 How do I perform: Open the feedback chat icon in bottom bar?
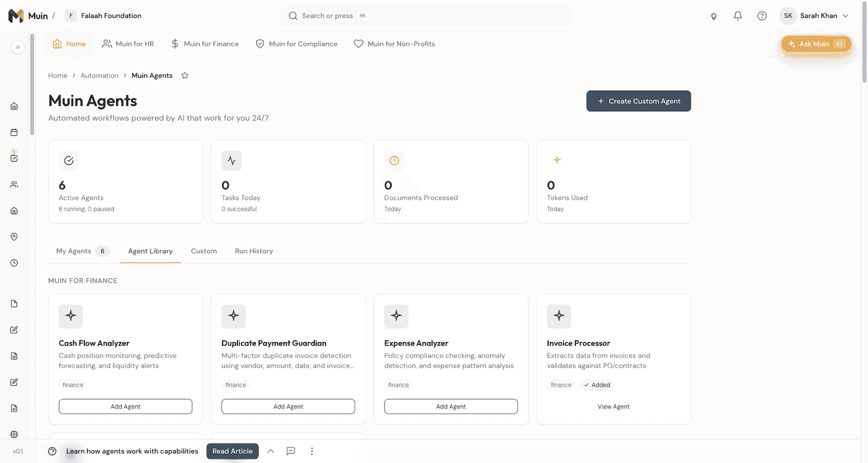(x=291, y=451)
